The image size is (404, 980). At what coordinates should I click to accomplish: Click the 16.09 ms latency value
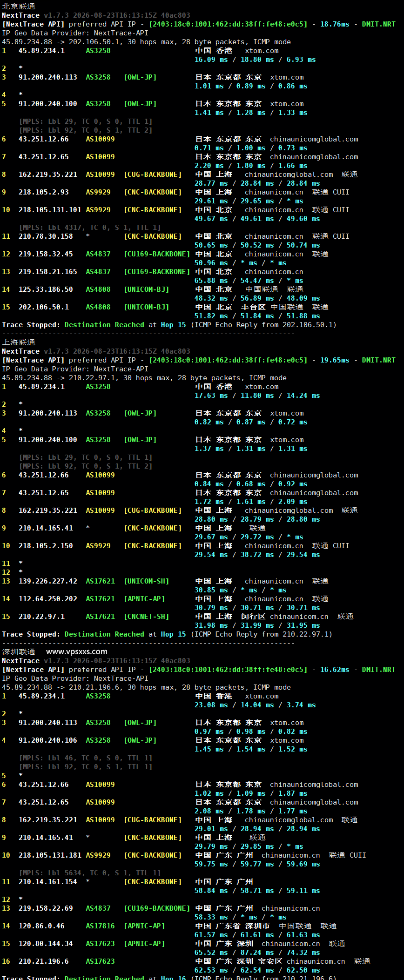coord(211,60)
